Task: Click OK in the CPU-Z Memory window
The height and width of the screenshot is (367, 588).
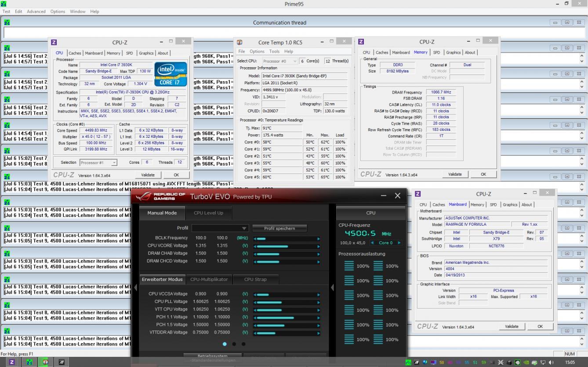Action: pos(483,174)
